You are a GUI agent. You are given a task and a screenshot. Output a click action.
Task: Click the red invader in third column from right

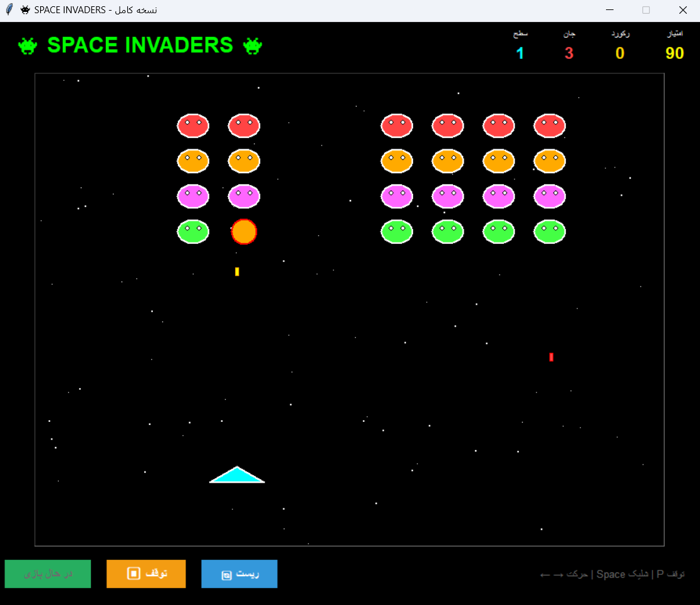pyautogui.click(x=448, y=125)
